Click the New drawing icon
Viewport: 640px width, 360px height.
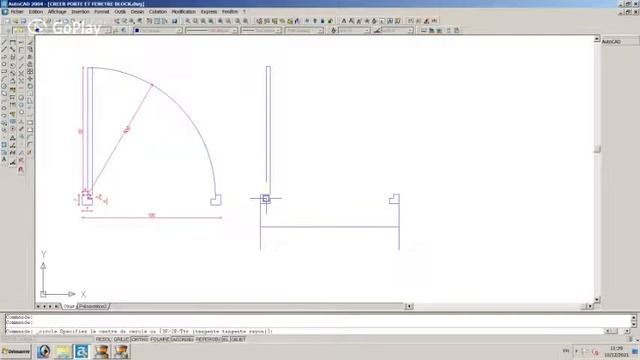pos(7,21)
